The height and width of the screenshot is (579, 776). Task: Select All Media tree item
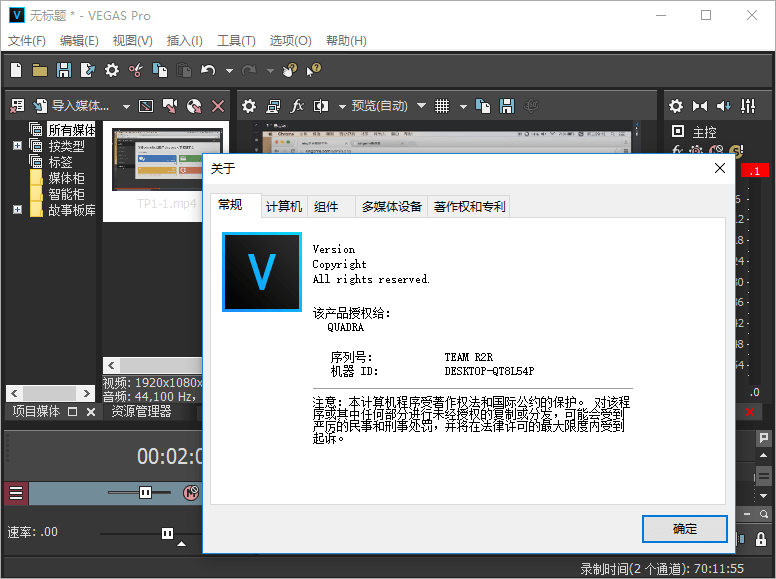click(x=71, y=130)
